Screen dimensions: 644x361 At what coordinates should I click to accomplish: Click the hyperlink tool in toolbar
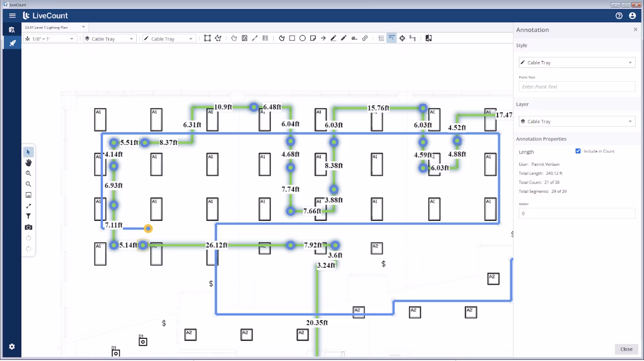click(x=365, y=38)
